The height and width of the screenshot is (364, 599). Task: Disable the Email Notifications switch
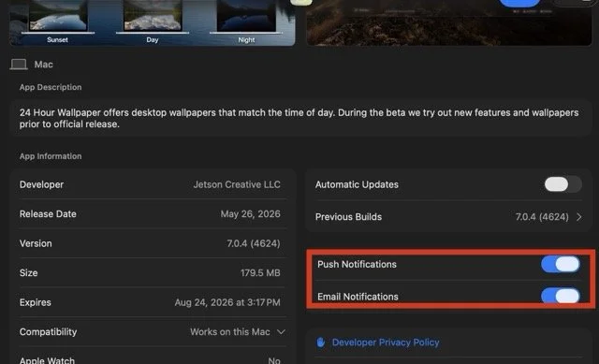561,296
